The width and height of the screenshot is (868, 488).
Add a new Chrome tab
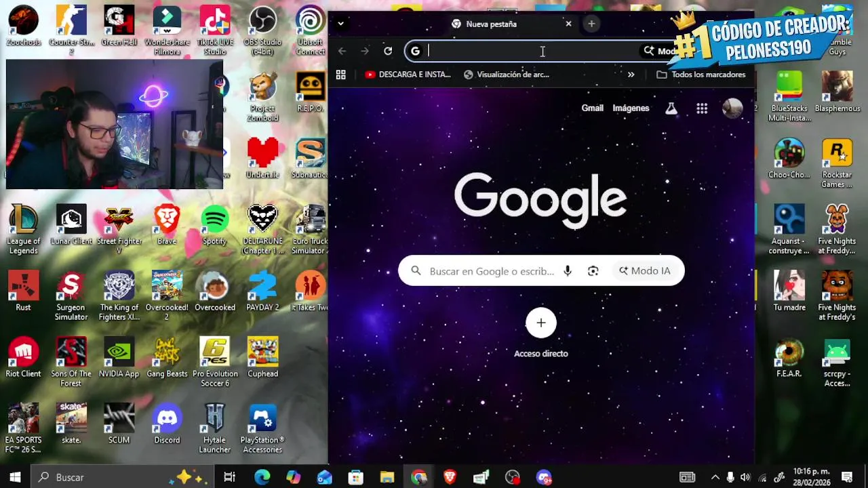[591, 24]
